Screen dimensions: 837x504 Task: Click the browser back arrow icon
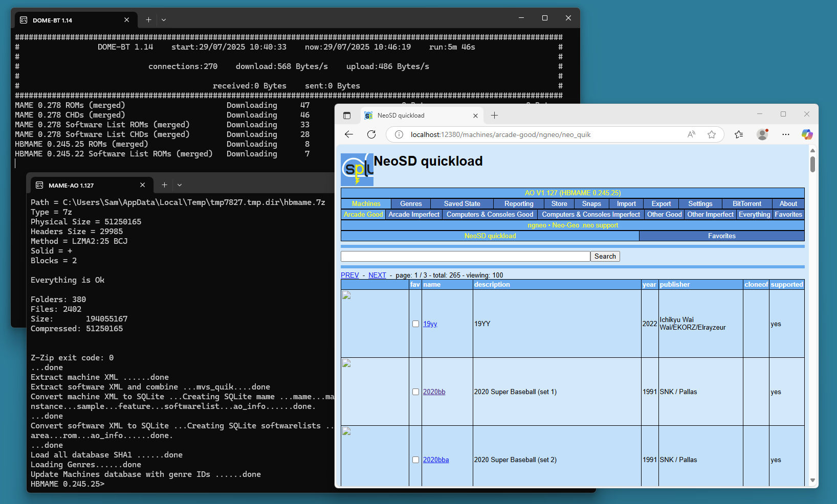[x=349, y=134]
